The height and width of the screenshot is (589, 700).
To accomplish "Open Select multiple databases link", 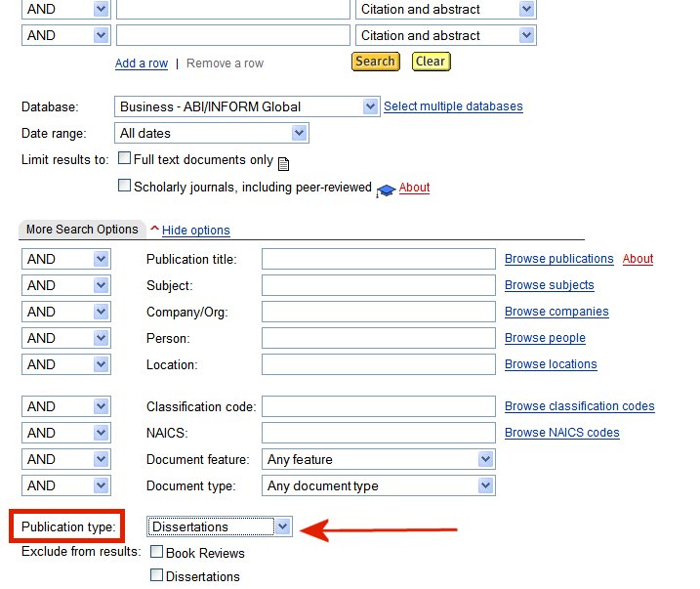I will [x=453, y=106].
